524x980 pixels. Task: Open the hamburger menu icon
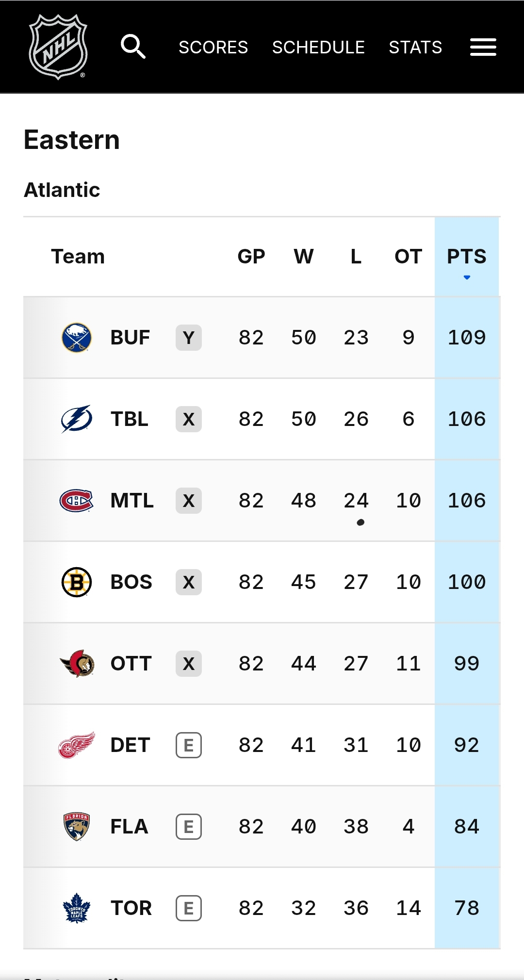point(483,47)
